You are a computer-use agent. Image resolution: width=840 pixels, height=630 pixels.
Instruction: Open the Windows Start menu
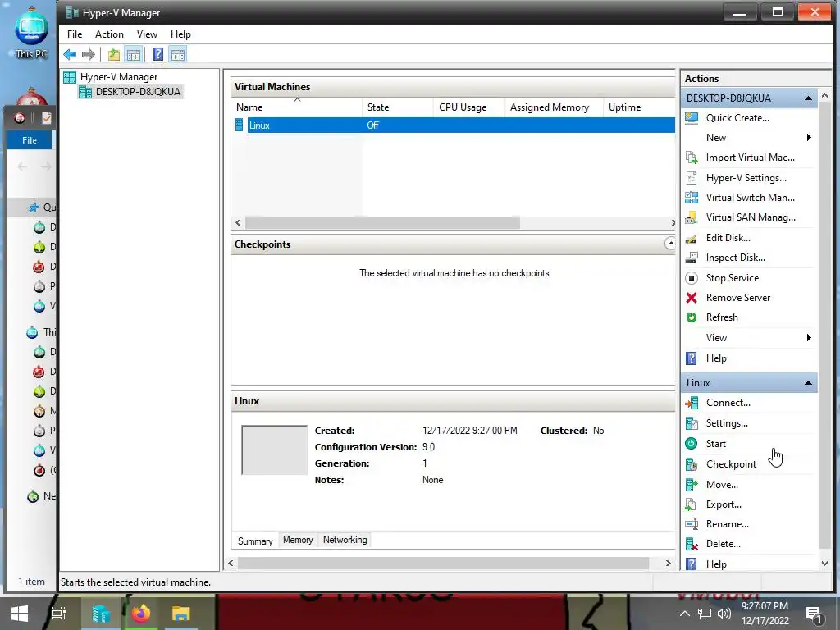point(20,614)
